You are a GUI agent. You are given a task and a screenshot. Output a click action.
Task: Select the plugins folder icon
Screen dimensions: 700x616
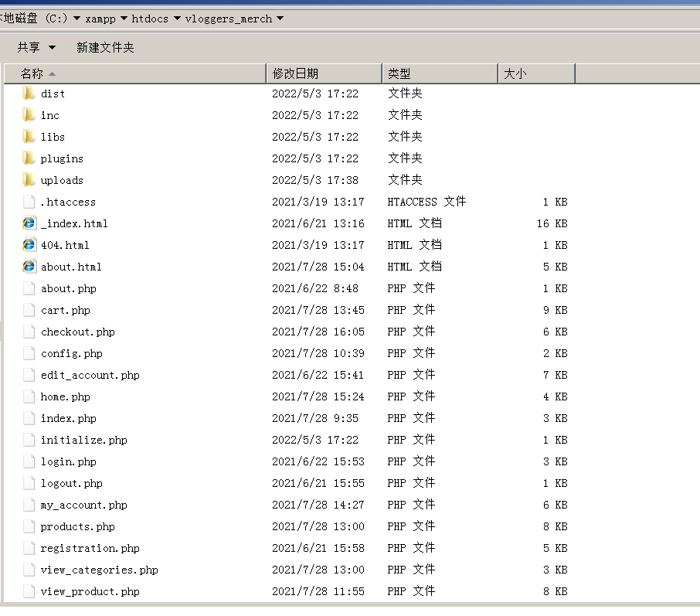[29, 158]
